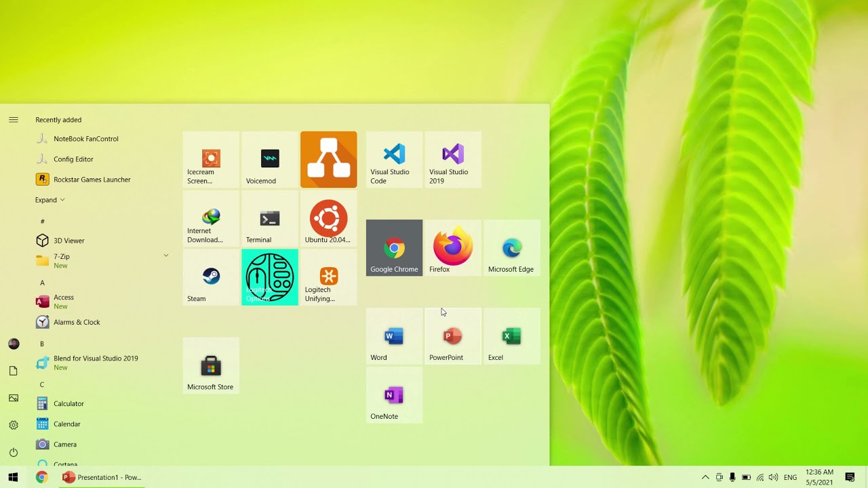The image size is (868, 488).
Task: Check the battery status tray icon
Action: [x=746, y=477]
